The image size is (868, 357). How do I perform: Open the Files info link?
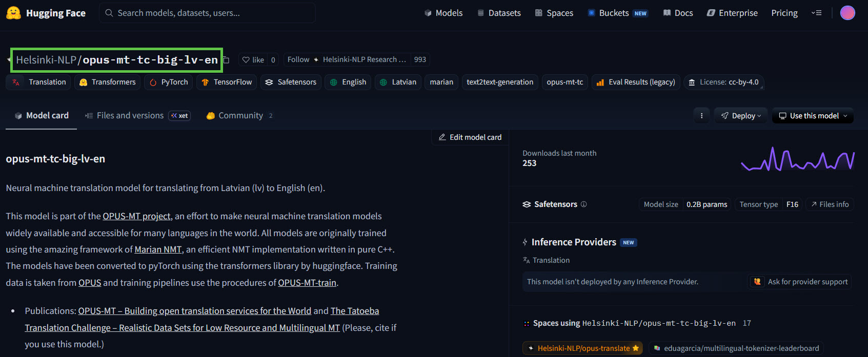830,204
